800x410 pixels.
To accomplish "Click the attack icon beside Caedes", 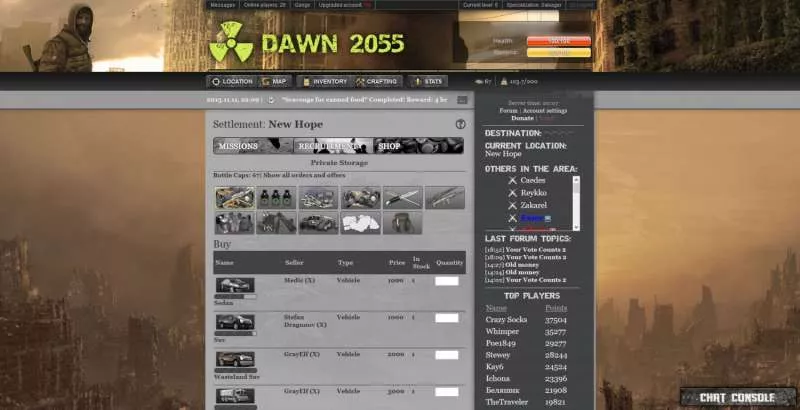I will tap(512, 181).
